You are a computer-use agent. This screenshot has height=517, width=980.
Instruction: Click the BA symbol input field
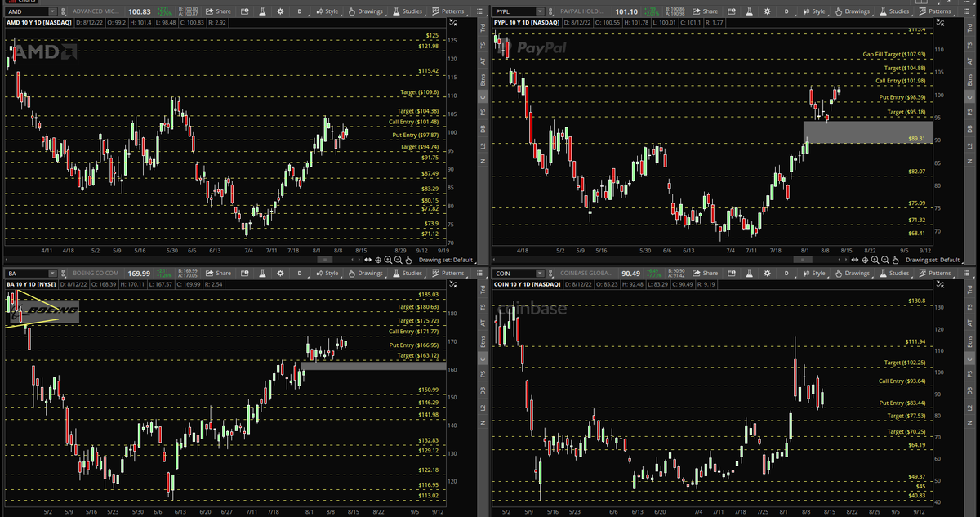point(26,274)
